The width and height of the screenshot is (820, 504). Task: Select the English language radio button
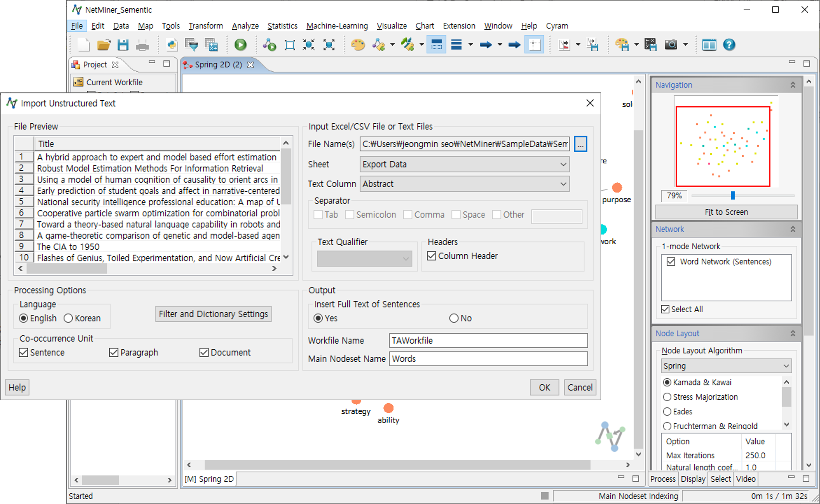pyautogui.click(x=23, y=318)
